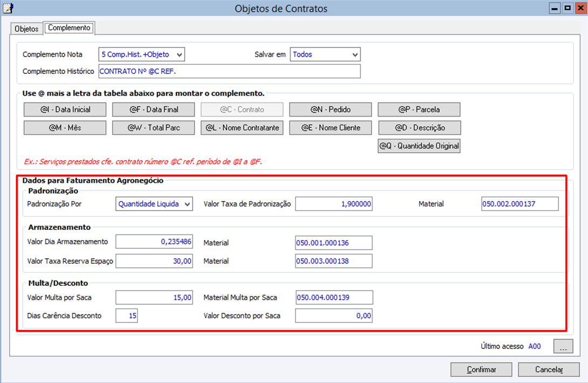Viewport: 588px width, 383px height.
Task: Insert the @I - Data Inicial tag
Action: pyautogui.click(x=65, y=110)
